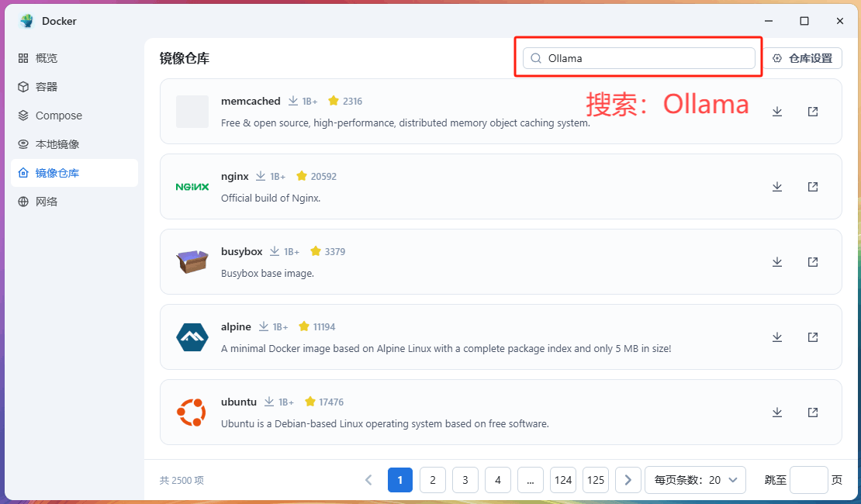The width and height of the screenshot is (861, 504).
Task: Download the ubuntu image
Action: (777, 413)
